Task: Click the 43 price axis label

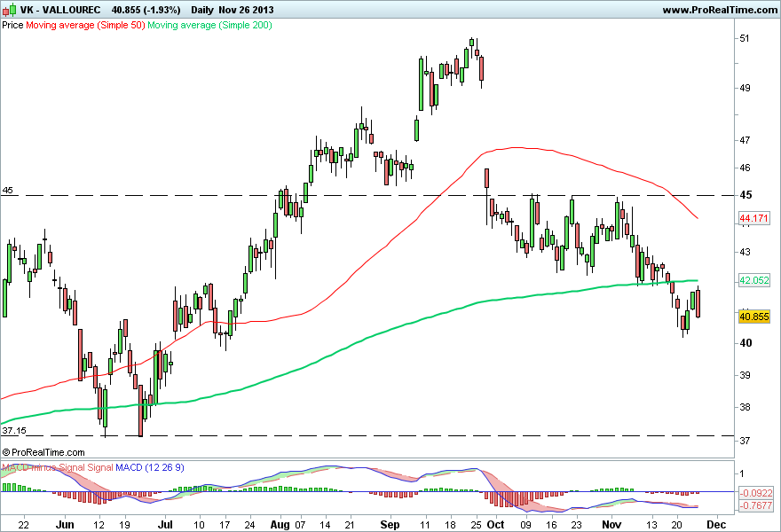Action: pyautogui.click(x=745, y=253)
